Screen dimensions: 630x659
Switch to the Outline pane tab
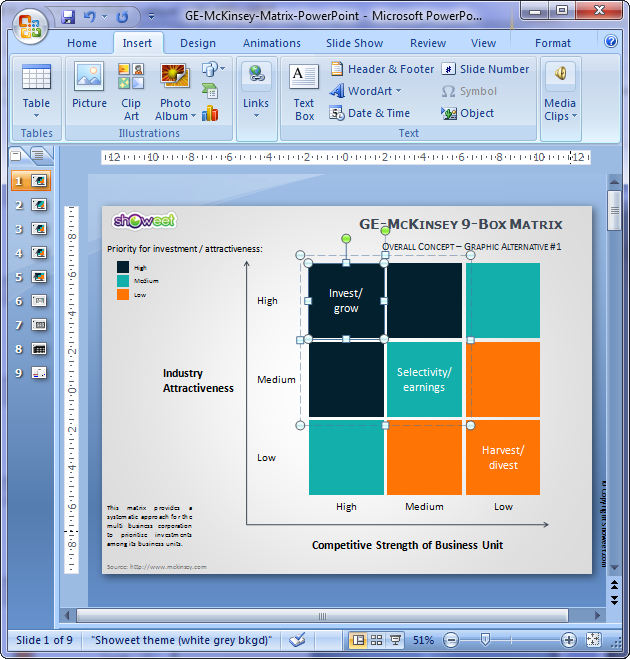39,156
